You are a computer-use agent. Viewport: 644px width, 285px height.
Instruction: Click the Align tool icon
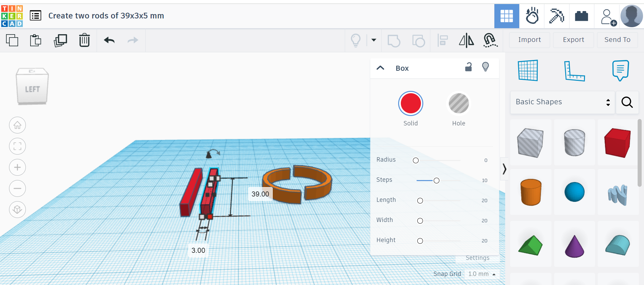pos(443,41)
